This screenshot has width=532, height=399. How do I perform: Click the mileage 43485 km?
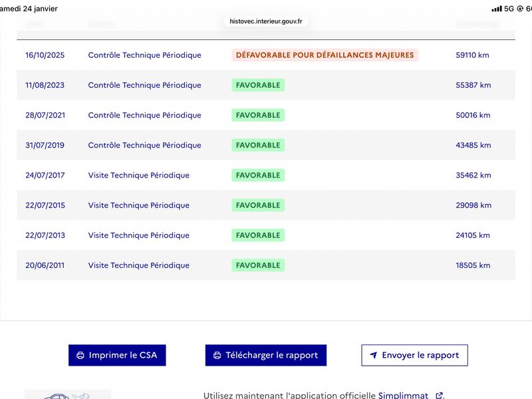(x=473, y=145)
